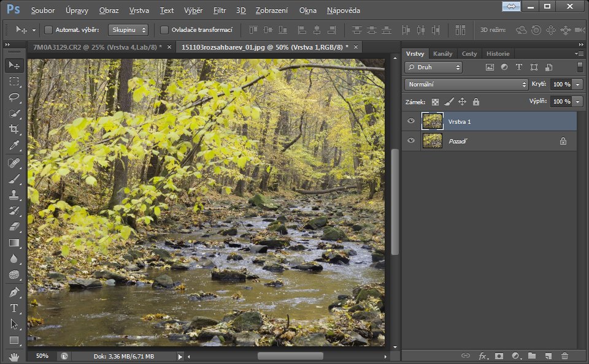Select the Clone Stamp tool

14,195
